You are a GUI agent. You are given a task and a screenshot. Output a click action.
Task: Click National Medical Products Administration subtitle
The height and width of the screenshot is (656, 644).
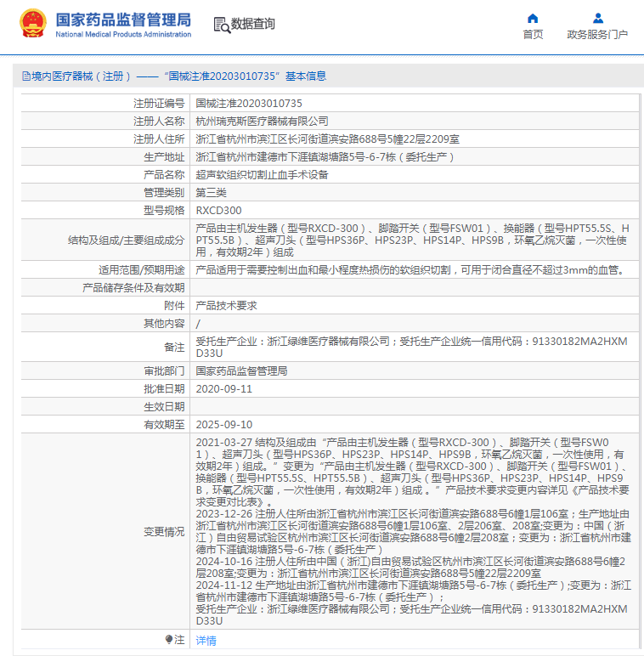point(123,34)
